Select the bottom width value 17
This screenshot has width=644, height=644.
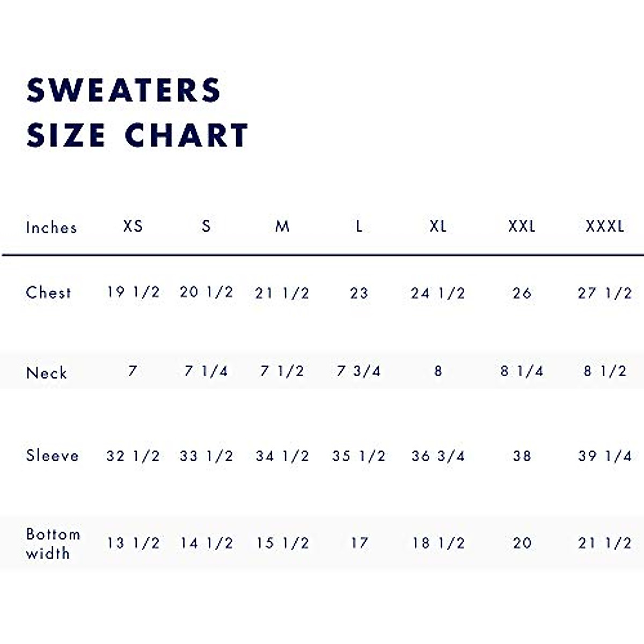tap(359, 543)
